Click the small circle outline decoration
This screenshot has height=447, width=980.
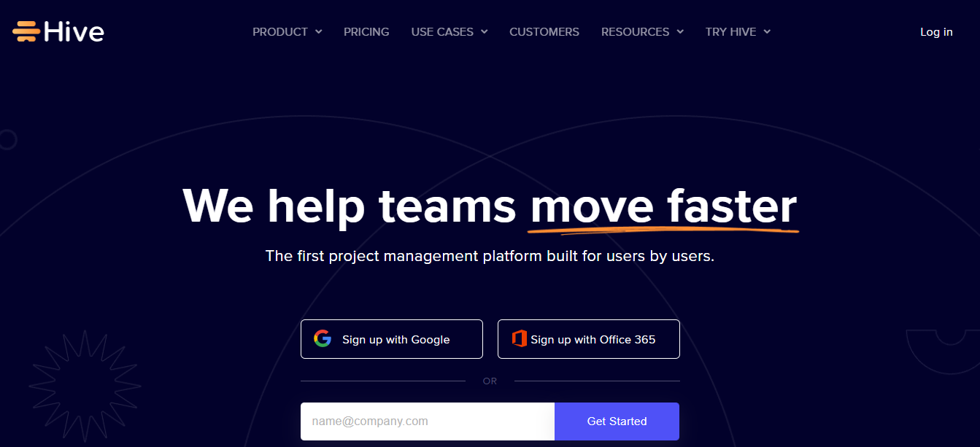pos(7,139)
